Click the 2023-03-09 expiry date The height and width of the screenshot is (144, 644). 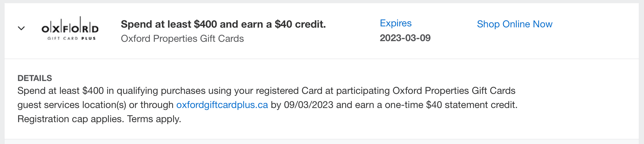[405, 38]
